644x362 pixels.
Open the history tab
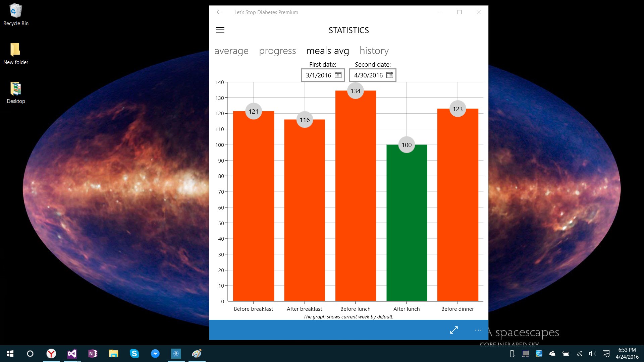pyautogui.click(x=374, y=51)
